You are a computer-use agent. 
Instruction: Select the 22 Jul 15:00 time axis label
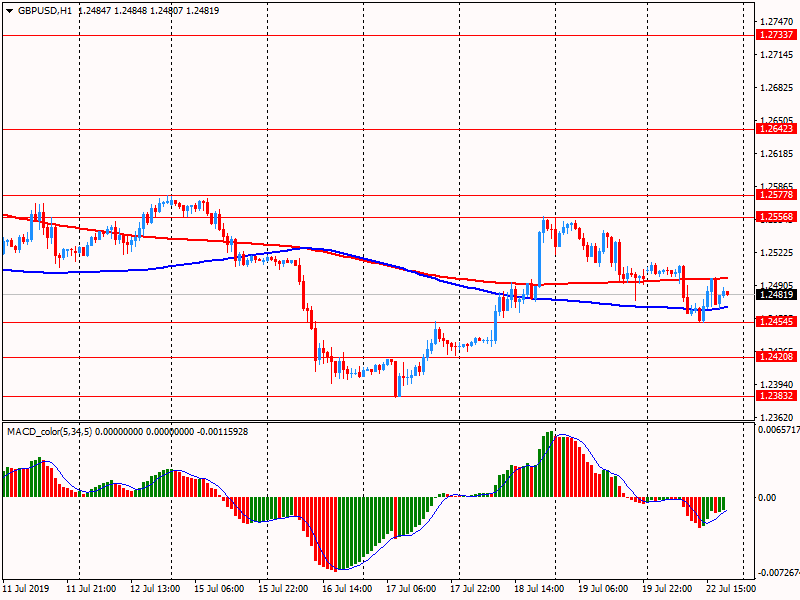tap(731, 589)
